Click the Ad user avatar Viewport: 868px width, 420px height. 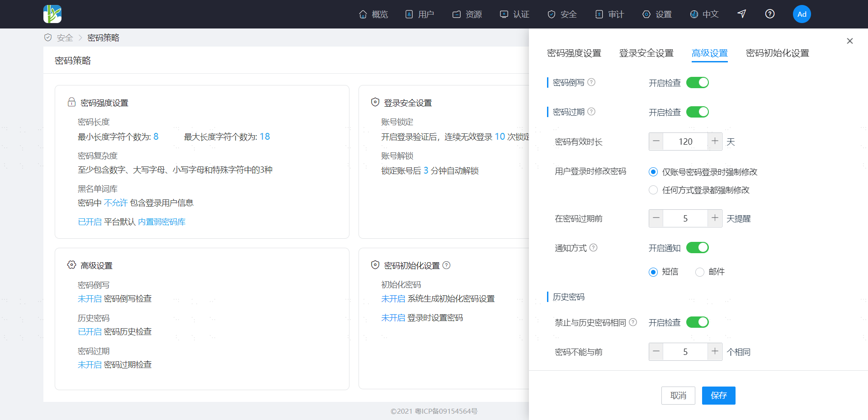pyautogui.click(x=802, y=14)
